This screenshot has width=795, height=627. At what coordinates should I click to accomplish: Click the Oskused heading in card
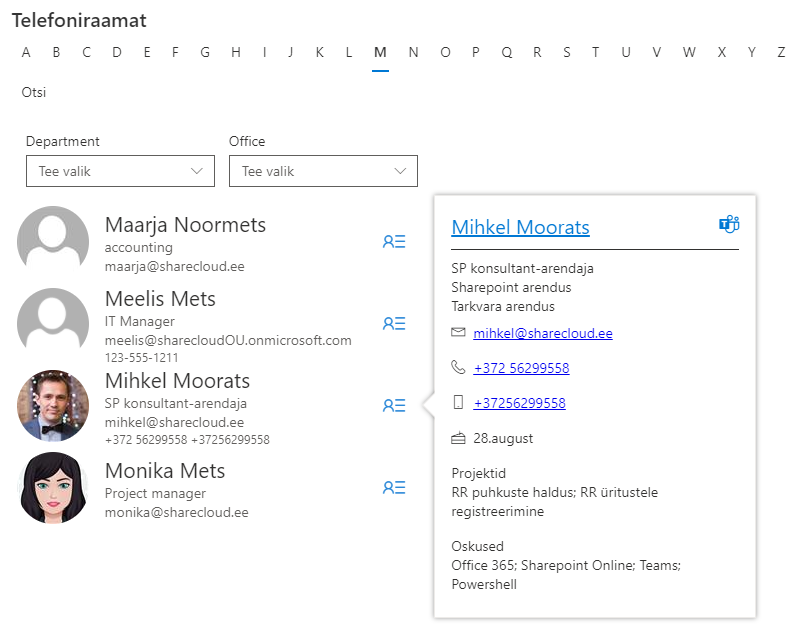pos(477,546)
